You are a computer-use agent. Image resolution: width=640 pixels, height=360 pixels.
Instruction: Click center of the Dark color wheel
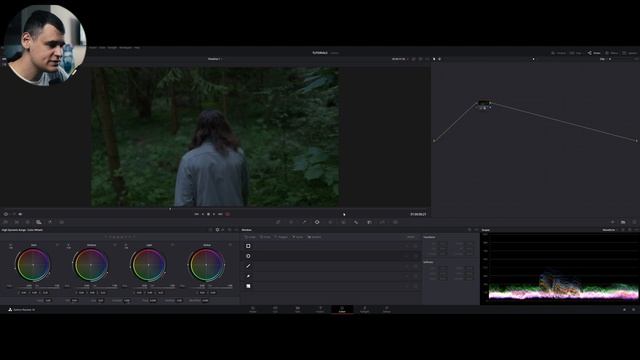pyautogui.click(x=33, y=265)
